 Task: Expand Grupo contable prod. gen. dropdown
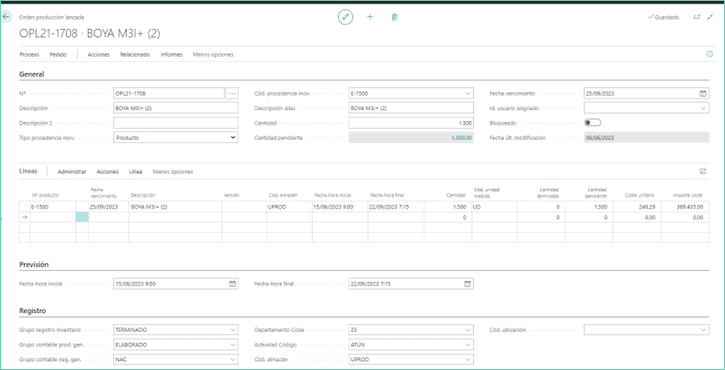233,345
